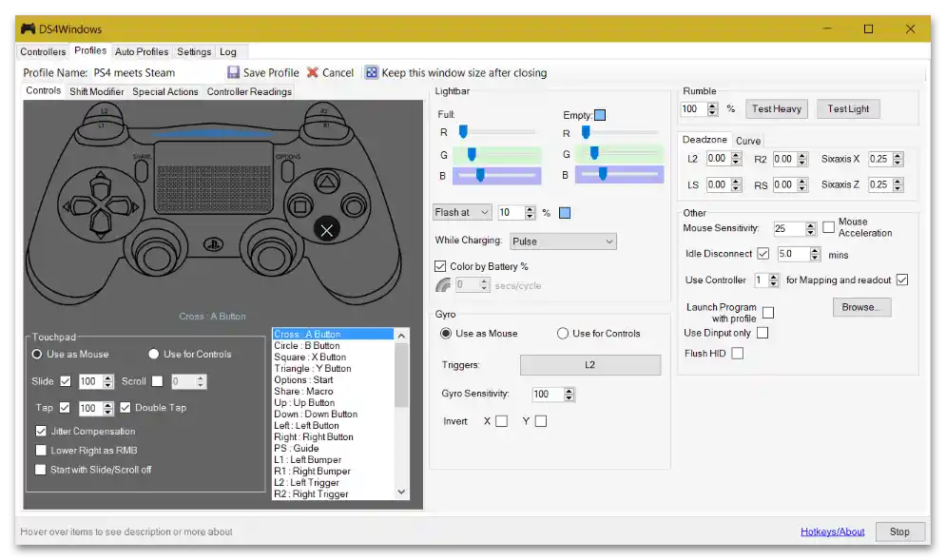Screen dimensions: 946x560
Task: Open the Hotkeys/About link
Action: (x=832, y=531)
